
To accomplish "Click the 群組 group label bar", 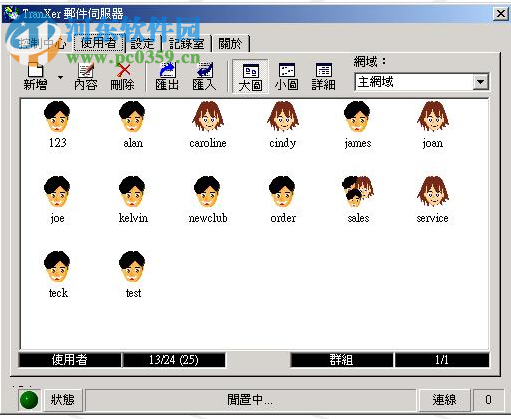I will point(341,360).
